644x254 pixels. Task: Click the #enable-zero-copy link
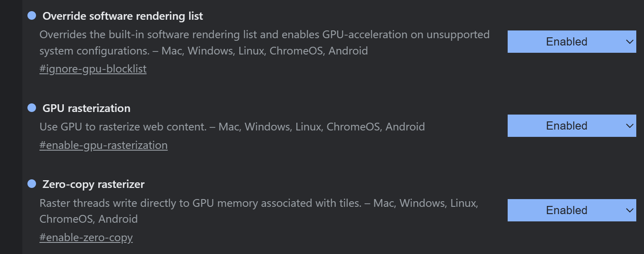click(x=86, y=238)
